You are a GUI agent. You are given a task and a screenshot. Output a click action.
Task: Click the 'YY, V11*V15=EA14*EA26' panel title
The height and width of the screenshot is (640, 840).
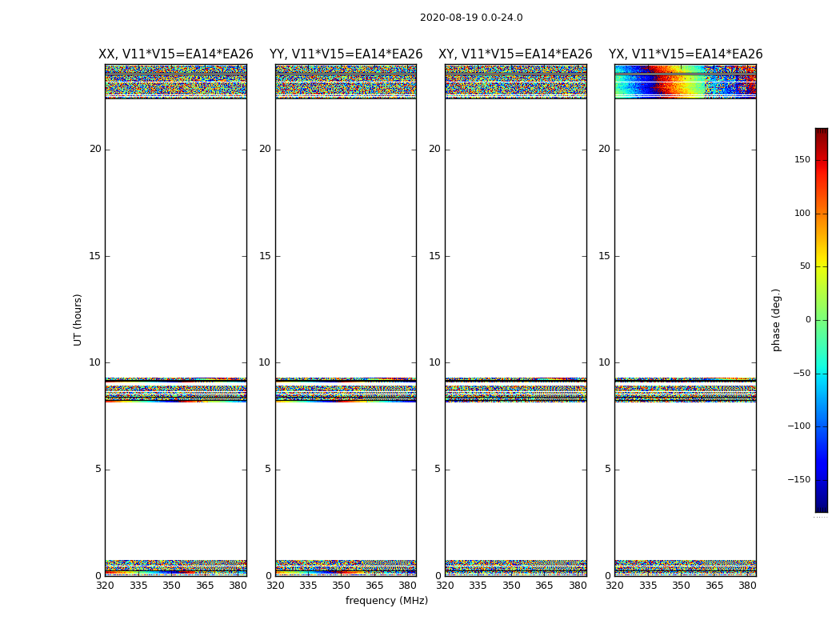click(346, 54)
